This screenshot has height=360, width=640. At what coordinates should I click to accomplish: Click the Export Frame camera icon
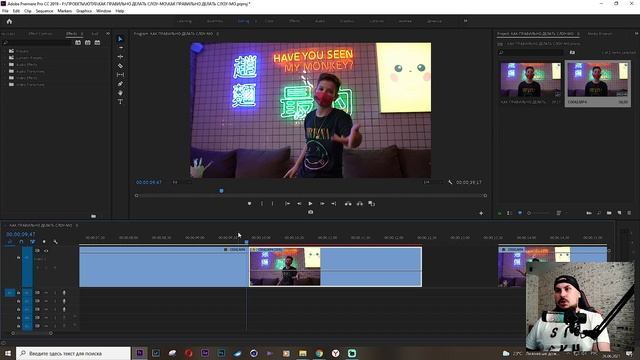tap(311, 212)
